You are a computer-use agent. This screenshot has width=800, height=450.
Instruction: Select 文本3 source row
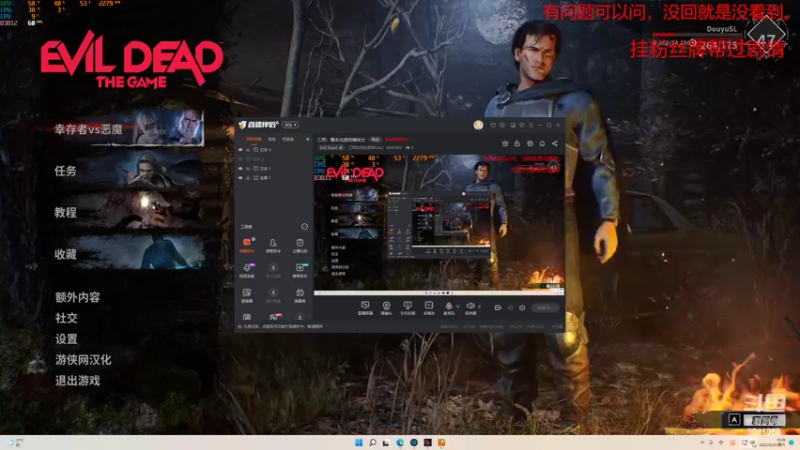point(273,149)
